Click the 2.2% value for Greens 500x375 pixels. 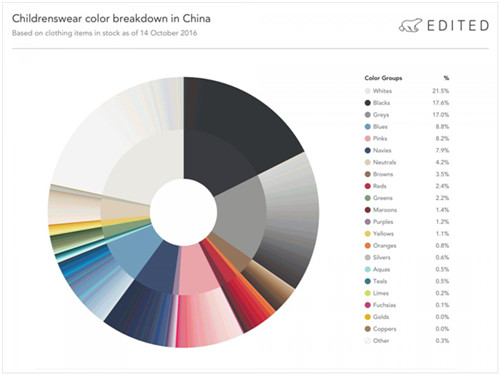442,198
